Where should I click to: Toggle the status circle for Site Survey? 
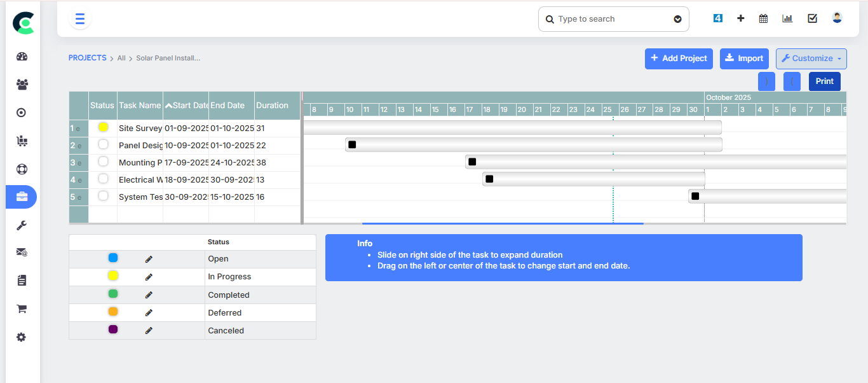pyautogui.click(x=102, y=127)
